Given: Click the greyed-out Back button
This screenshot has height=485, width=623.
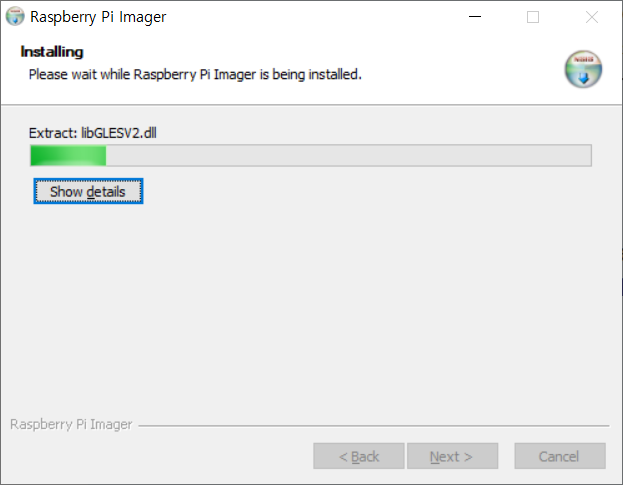Looking at the screenshot, I should click(x=359, y=456).
